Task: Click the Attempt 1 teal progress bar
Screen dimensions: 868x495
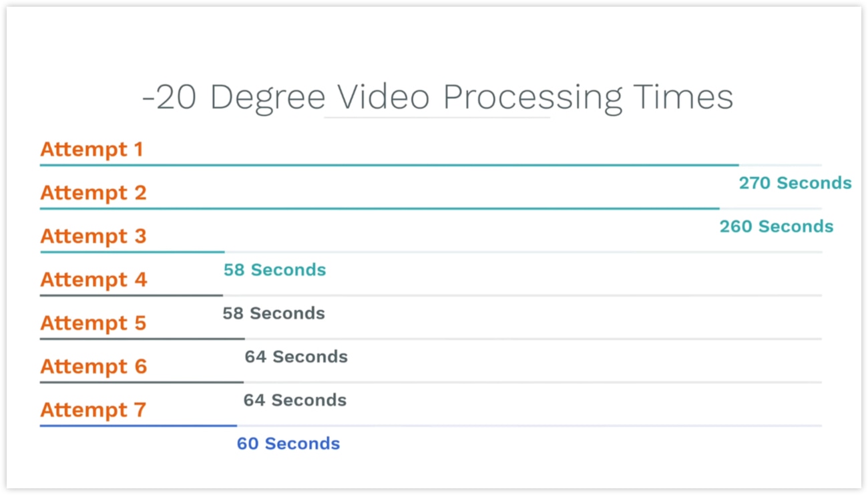Action: pos(389,165)
